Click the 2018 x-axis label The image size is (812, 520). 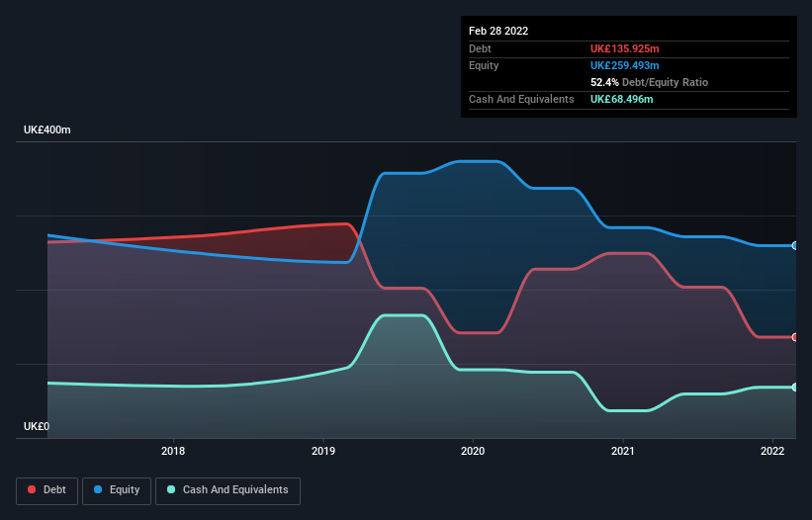coord(173,451)
